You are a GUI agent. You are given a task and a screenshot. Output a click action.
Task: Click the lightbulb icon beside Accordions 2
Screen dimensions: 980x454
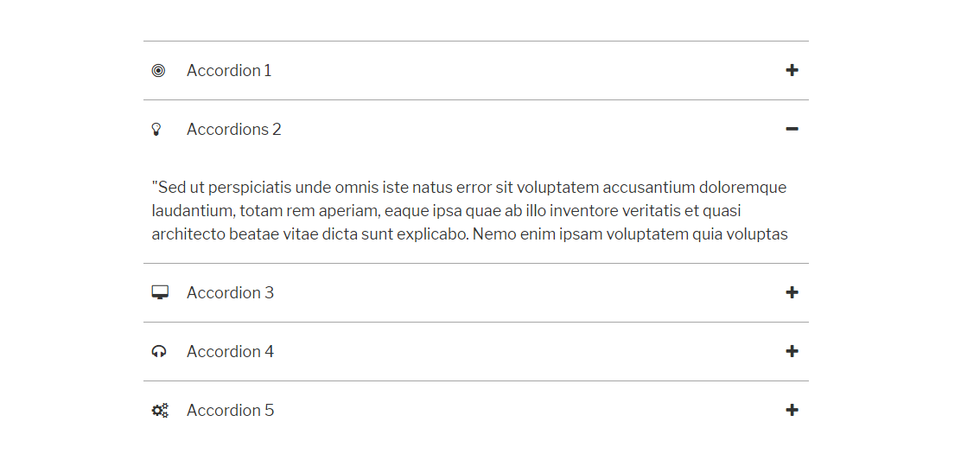pyautogui.click(x=156, y=130)
